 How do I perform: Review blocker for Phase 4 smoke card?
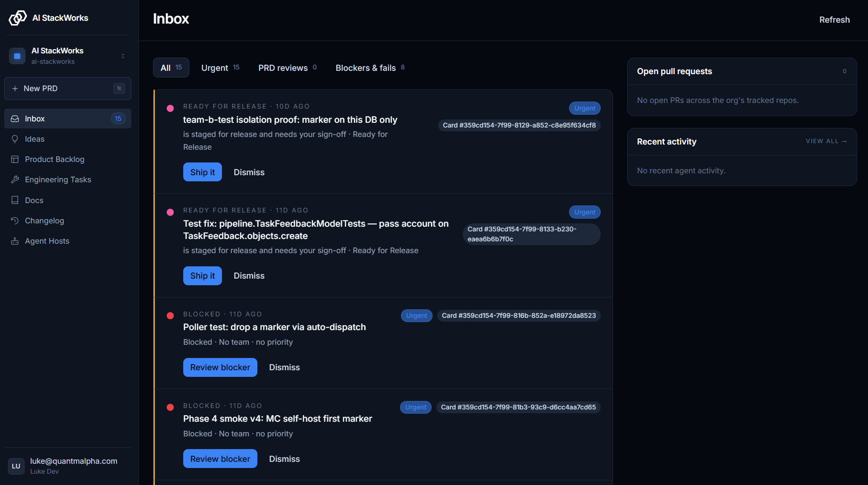click(x=220, y=459)
